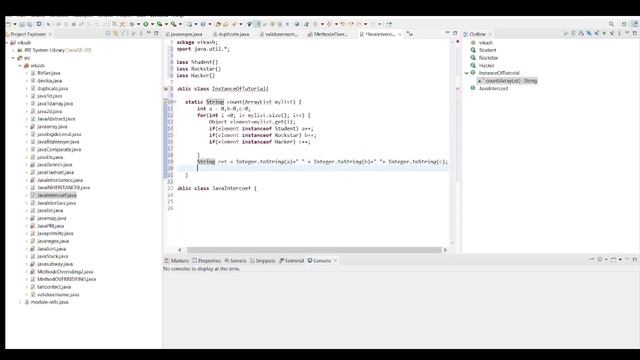The width and height of the screenshot is (640, 360).
Task: Close the Outline tab
Action: (490, 34)
